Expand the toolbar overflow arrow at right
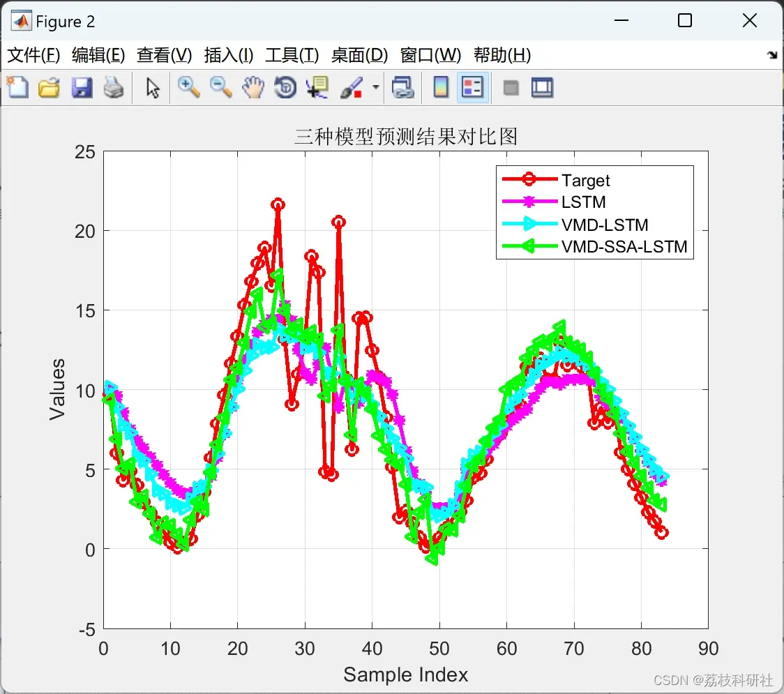The image size is (784, 694). coord(772,55)
